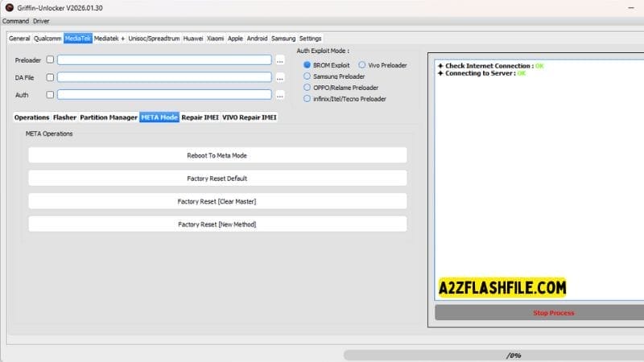Viewport: 644px width, 362px height.
Task: Switch to the Operations sub-tab
Action: point(31,117)
